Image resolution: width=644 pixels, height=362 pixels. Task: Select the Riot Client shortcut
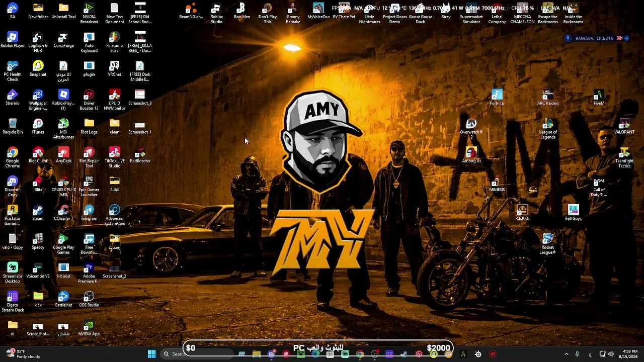pyautogui.click(x=38, y=155)
